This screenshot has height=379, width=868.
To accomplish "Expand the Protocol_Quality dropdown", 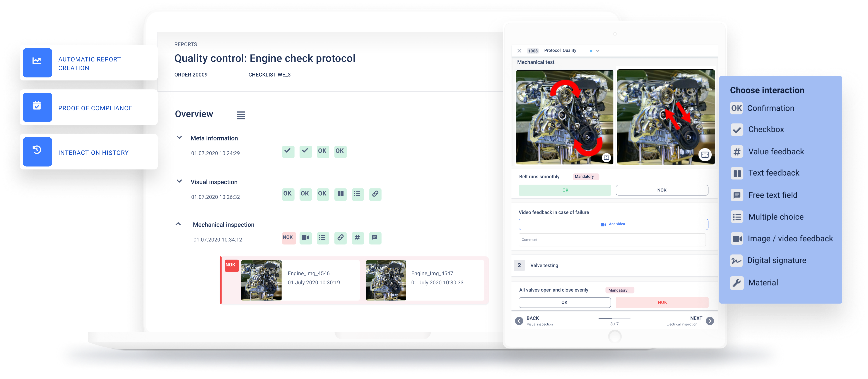I will point(597,50).
